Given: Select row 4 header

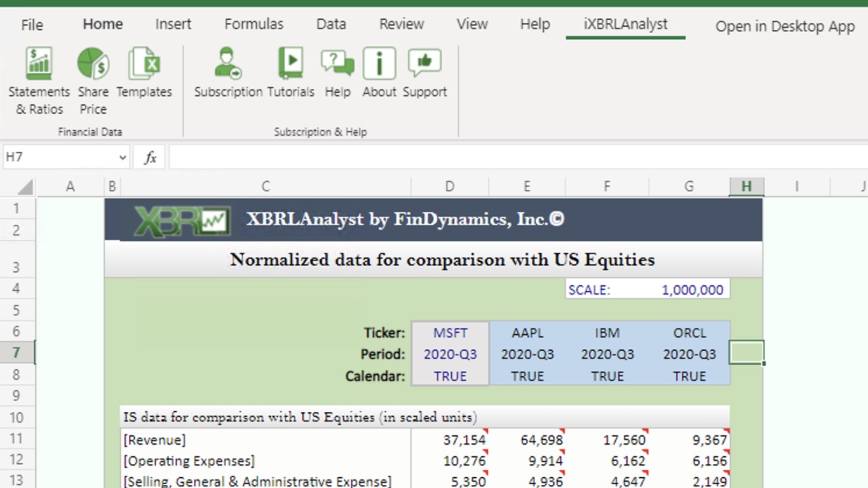Looking at the screenshot, I should (17, 288).
